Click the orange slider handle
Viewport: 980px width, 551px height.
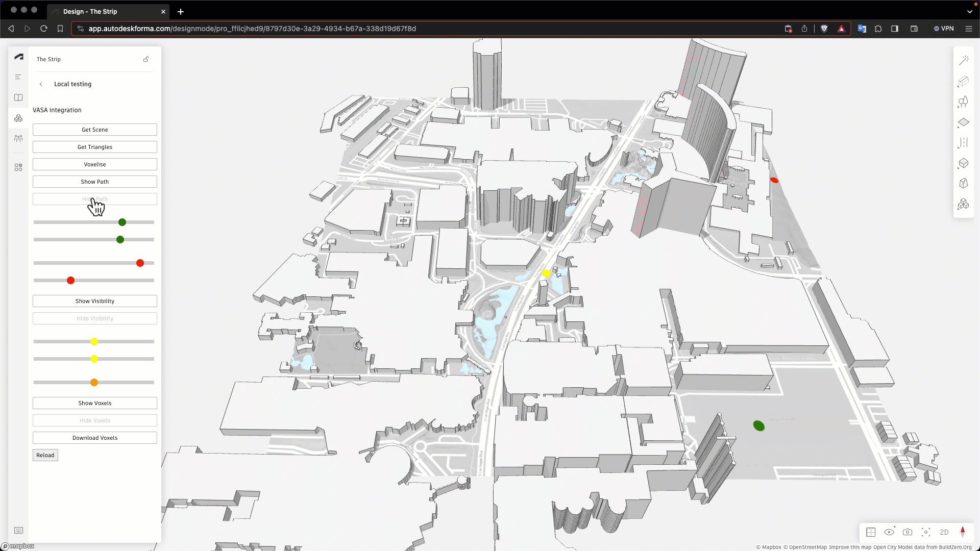(94, 382)
